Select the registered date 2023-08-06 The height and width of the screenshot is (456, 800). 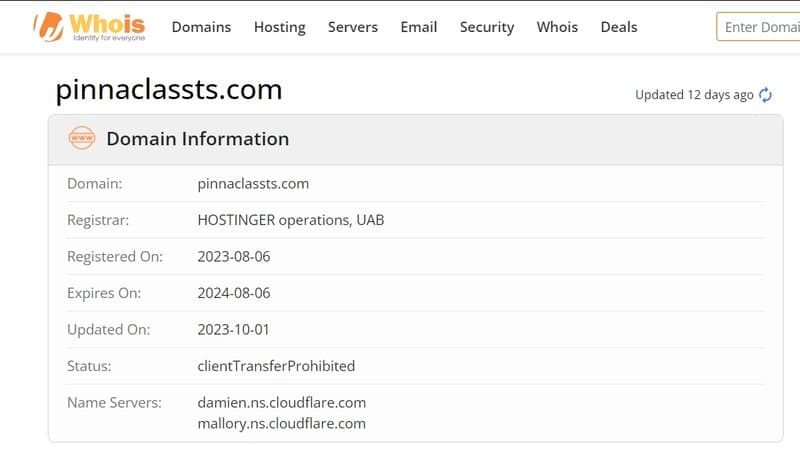(x=234, y=257)
